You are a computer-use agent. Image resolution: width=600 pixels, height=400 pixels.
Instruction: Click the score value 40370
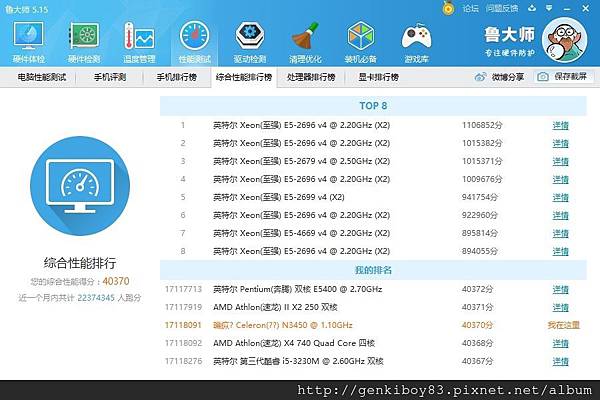[116, 281]
